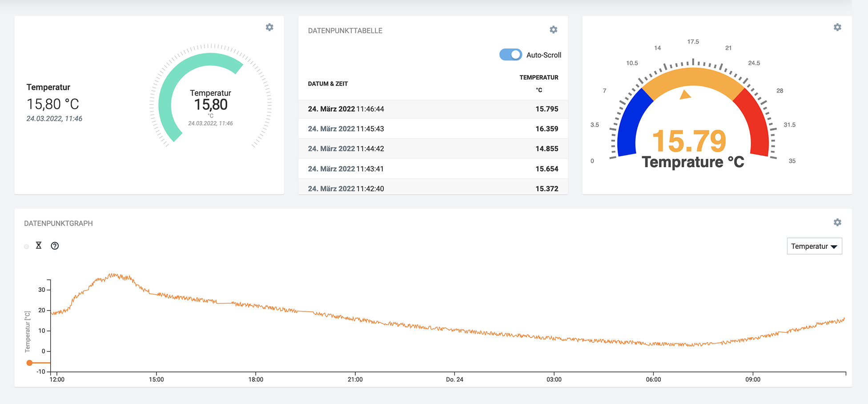Click the Do. 24 tick on the time axis
The image size is (868, 404).
[454, 380]
